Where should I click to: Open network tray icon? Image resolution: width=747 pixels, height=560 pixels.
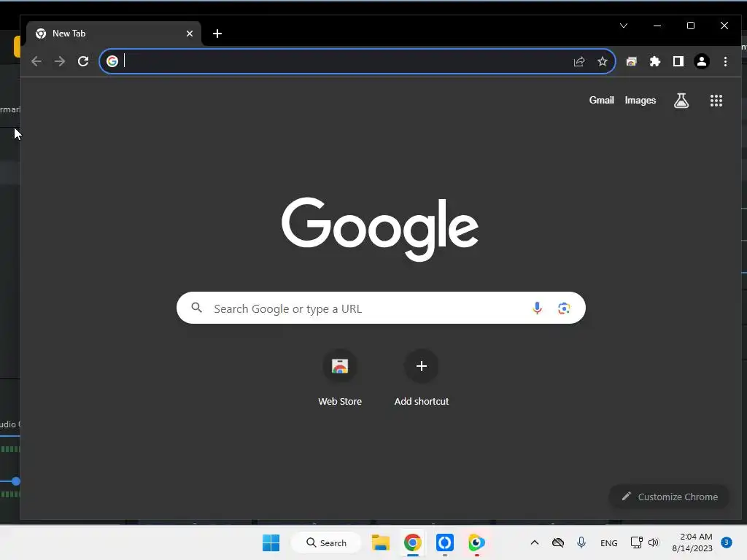(636, 542)
